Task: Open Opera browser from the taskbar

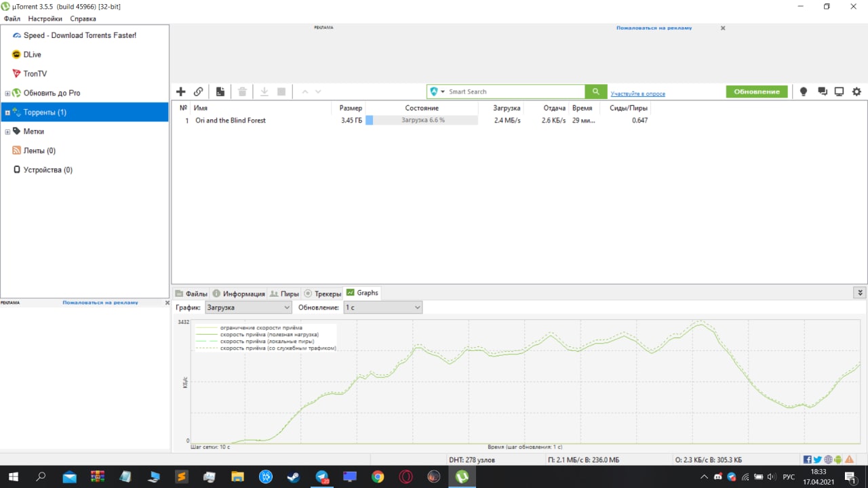Action: click(x=406, y=477)
